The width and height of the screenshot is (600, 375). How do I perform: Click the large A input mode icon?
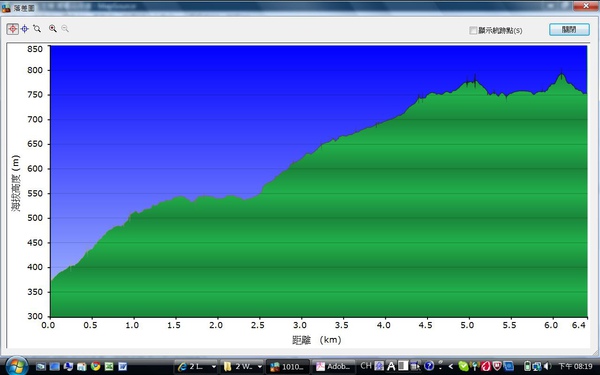391,366
